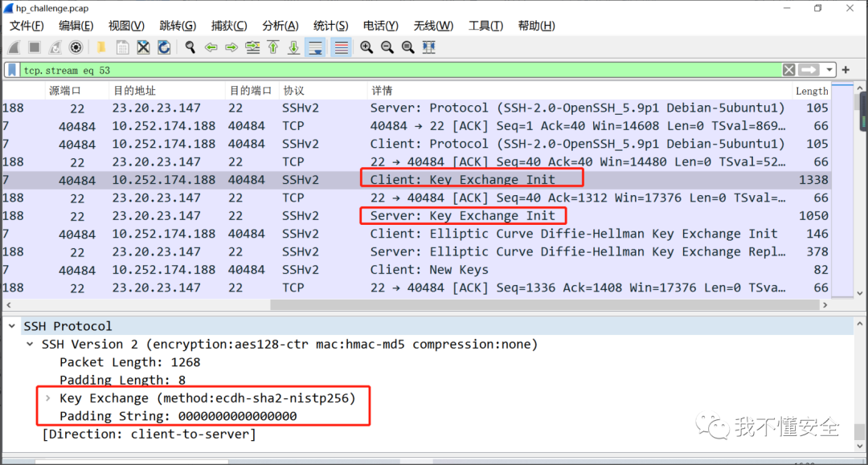Open the 统计(S) menu
868x465 pixels.
tap(330, 26)
